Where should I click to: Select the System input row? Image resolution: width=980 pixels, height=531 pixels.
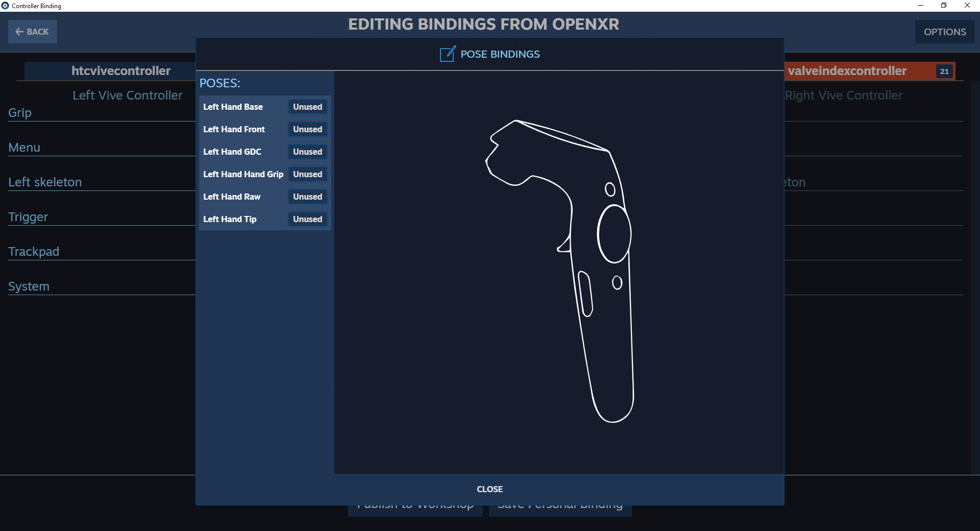[102, 286]
